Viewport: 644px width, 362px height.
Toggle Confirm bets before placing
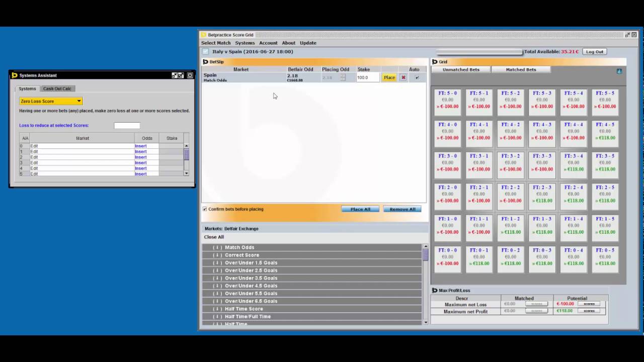[x=205, y=209]
